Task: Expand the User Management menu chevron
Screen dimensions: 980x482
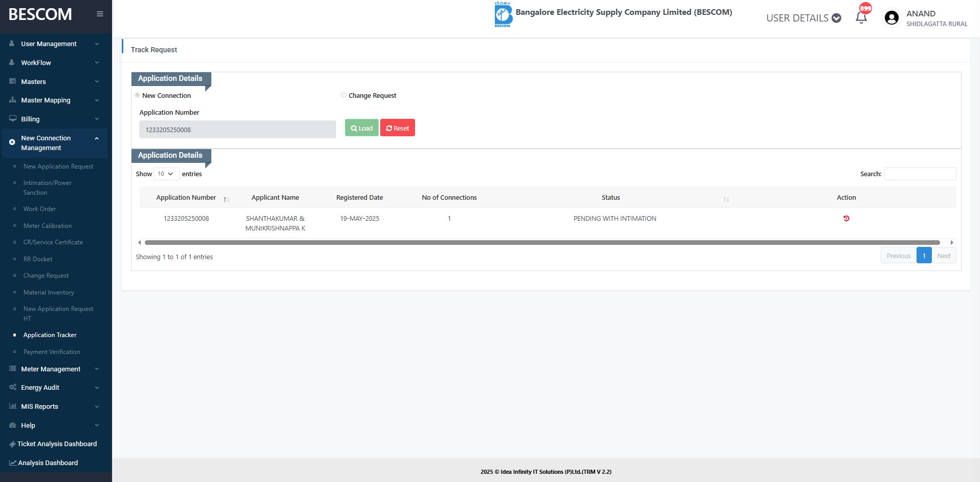Action: pyautogui.click(x=97, y=44)
